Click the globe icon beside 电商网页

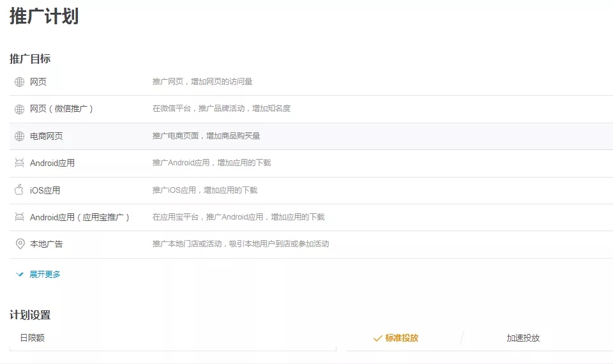20,136
